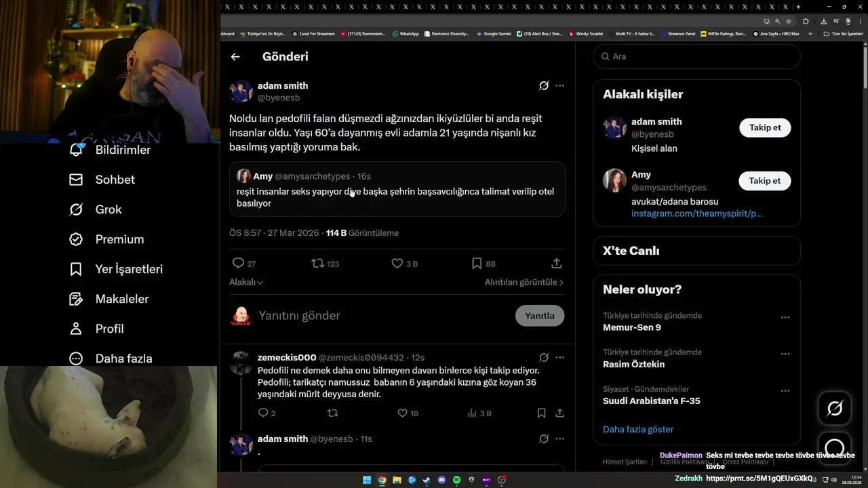The height and width of the screenshot is (488, 868).
Task: Open more options for Memur-Sen 9 trend
Action: point(785,317)
